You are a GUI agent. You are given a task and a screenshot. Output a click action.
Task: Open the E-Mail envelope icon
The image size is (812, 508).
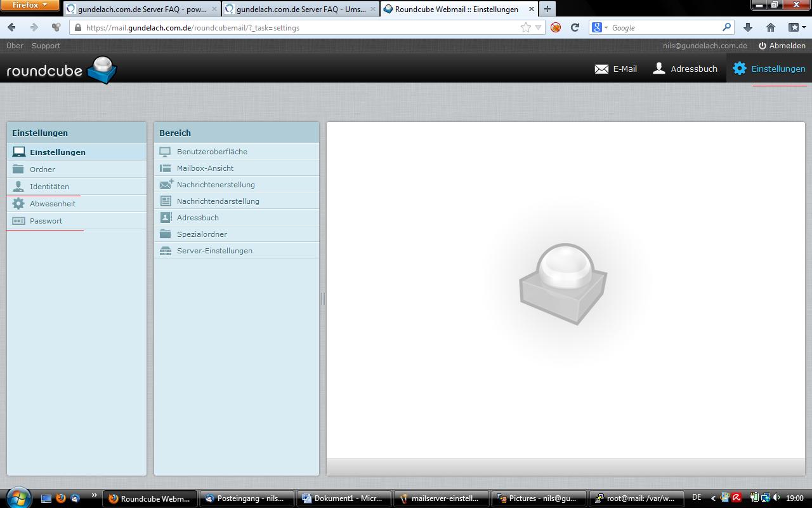click(601, 69)
